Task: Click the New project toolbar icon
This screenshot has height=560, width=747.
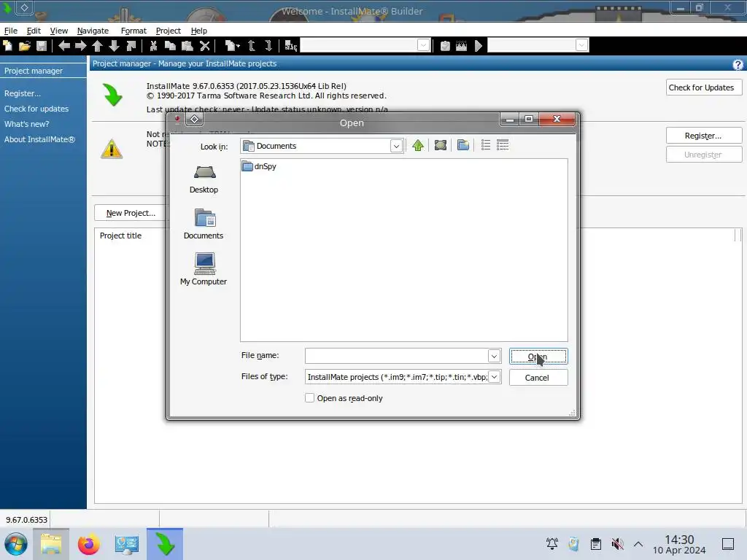Action: [7, 46]
